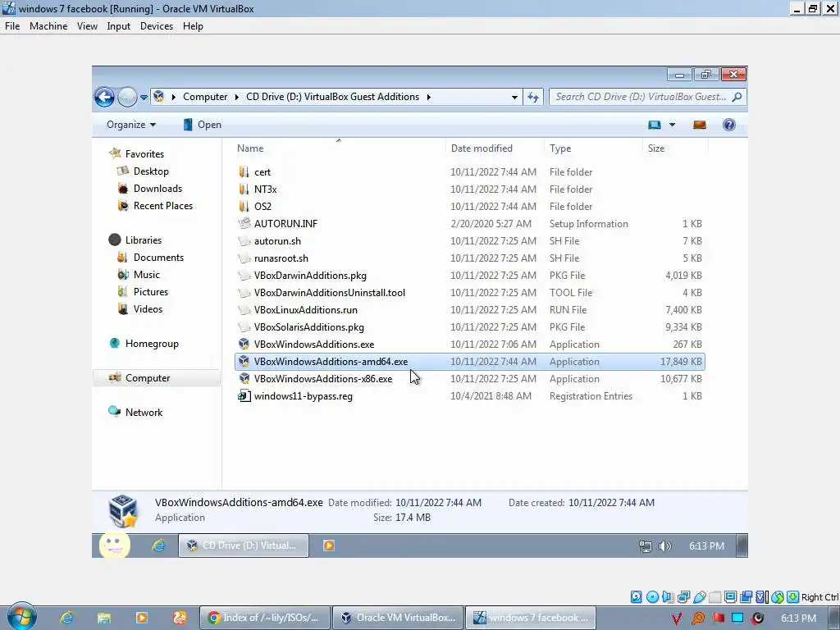Image resolution: width=840 pixels, height=630 pixels.
Task: Click the guest Start button
Action: 114,546
